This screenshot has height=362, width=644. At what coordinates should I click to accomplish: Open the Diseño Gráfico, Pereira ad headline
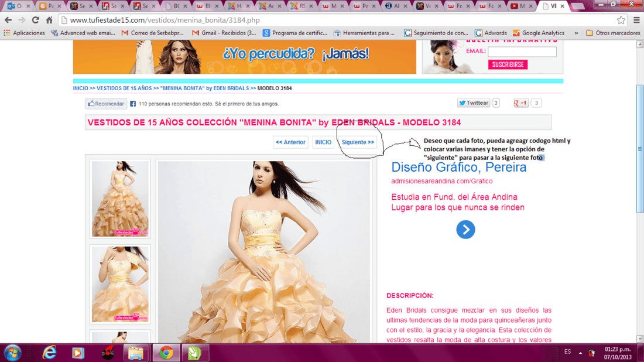pyautogui.click(x=459, y=168)
